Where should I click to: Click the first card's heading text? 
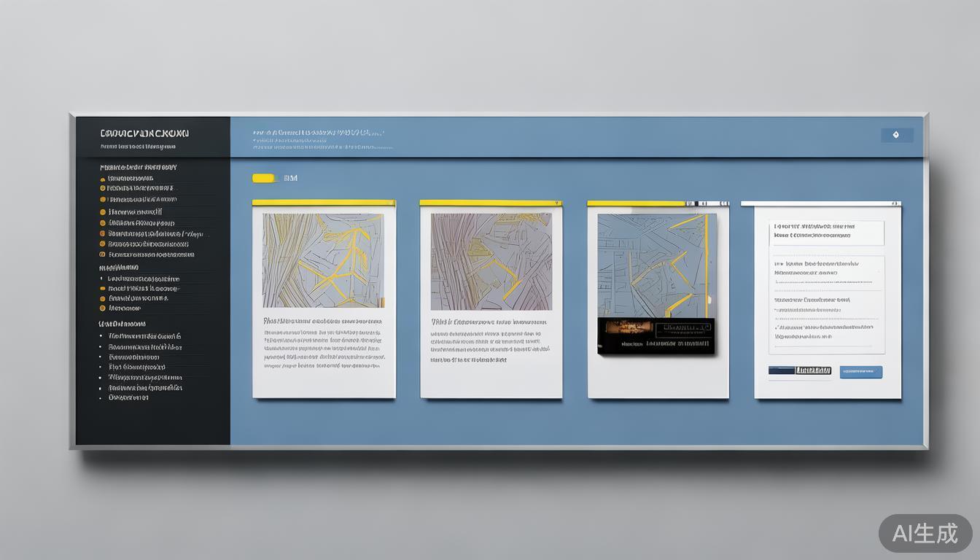click(322, 321)
